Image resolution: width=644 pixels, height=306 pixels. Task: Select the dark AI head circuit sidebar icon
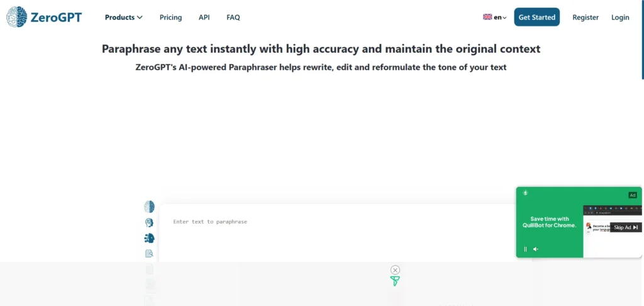tap(149, 238)
